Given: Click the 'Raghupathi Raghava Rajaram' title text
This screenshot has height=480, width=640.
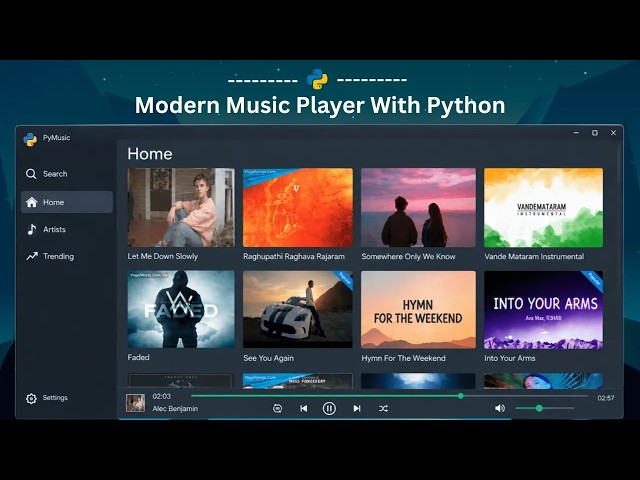Looking at the screenshot, I should 294,256.
